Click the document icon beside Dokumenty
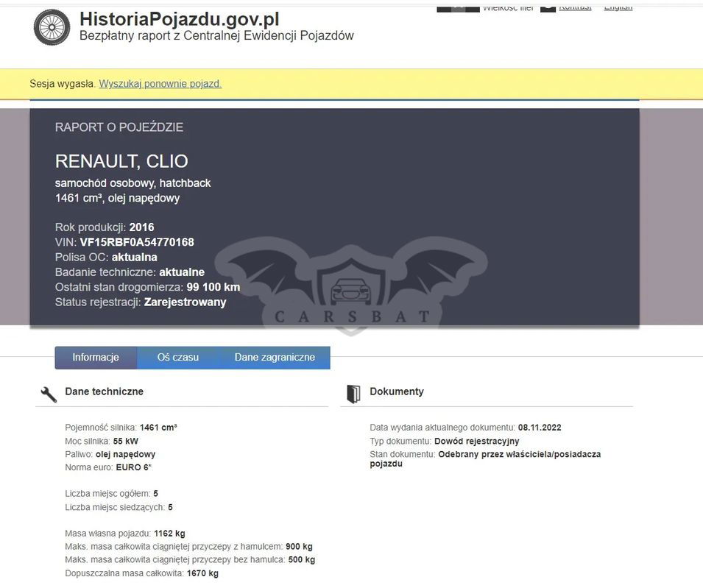The image size is (703, 588). pyautogui.click(x=353, y=394)
